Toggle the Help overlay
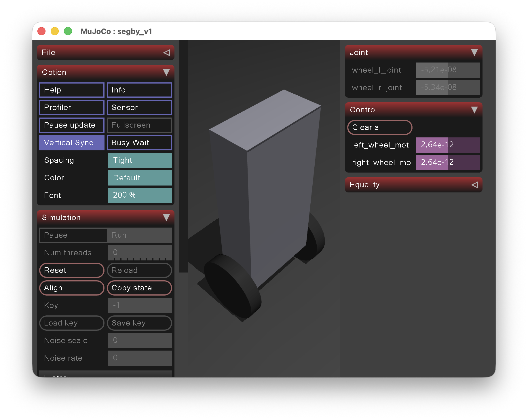Screen dimensions: 528x420 72,90
